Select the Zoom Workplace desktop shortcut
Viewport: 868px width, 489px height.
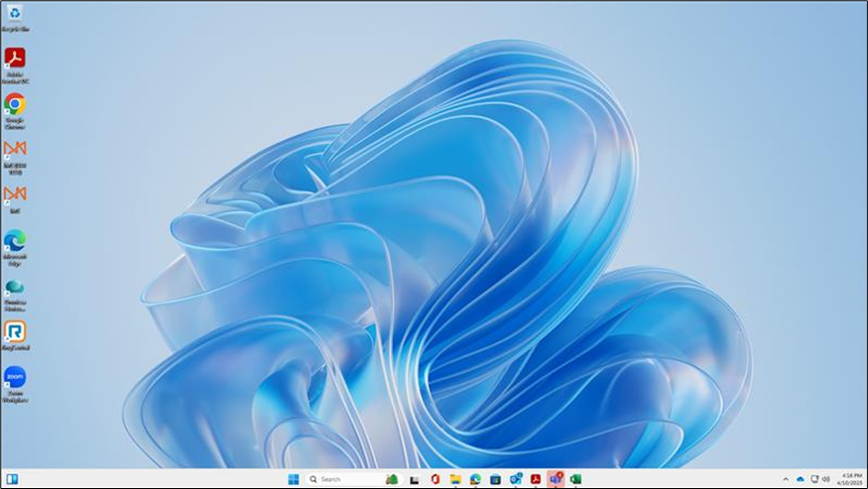pyautogui.click(x=14, y=378)
